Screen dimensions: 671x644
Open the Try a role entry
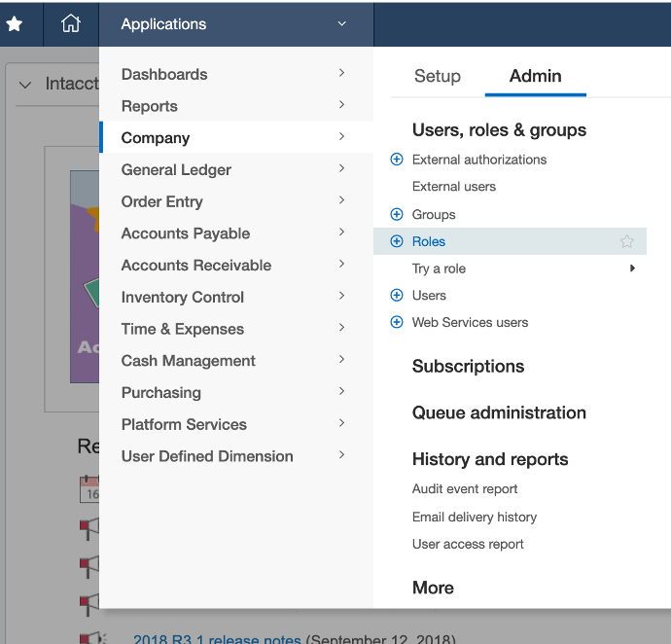[x=439, y=268]
